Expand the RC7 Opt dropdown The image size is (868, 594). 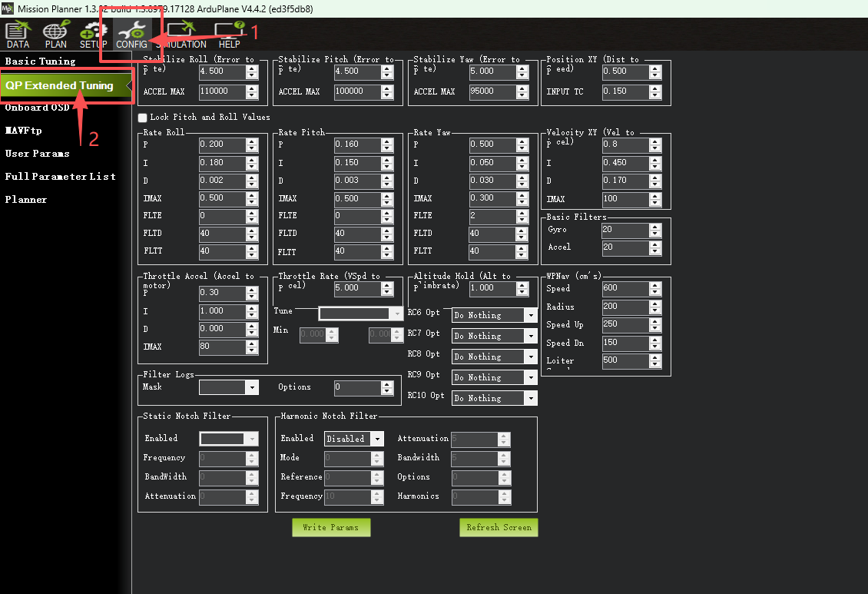click(x=495, y=336)
